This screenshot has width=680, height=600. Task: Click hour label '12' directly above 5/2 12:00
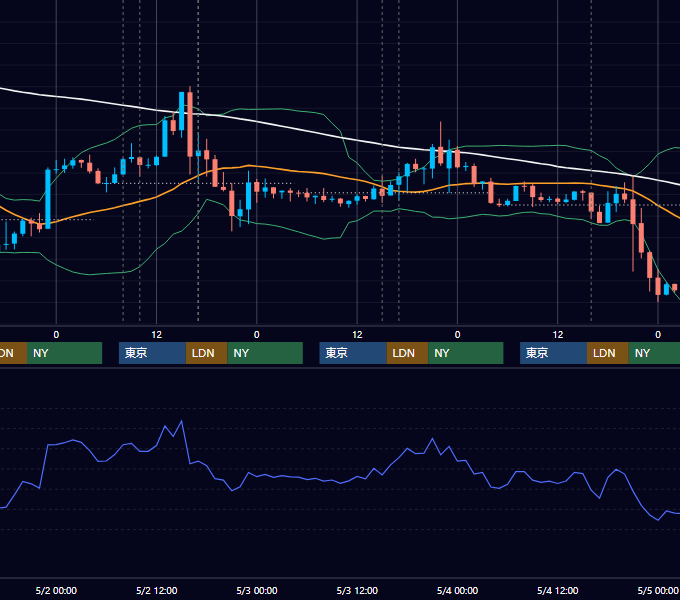point(157,335)
